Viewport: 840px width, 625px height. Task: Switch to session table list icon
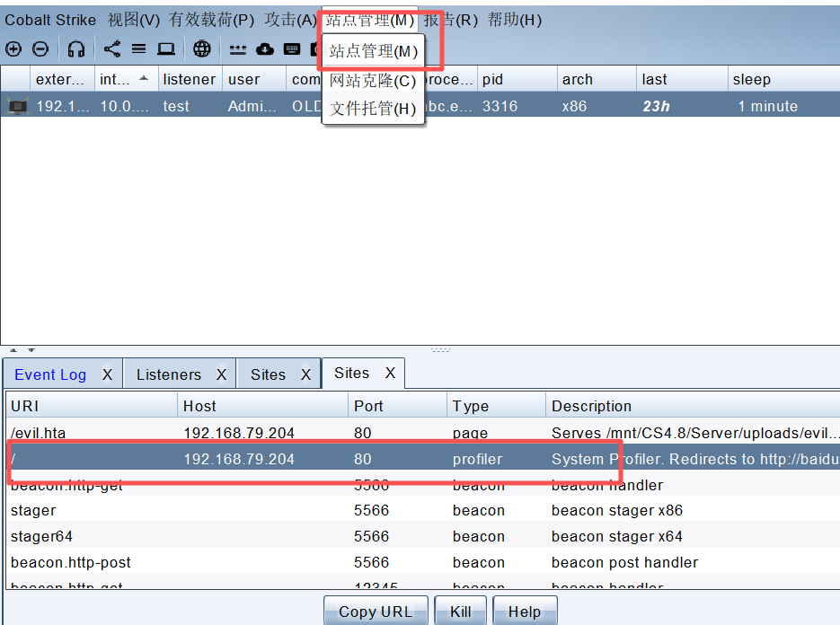(x=138, y=49)
